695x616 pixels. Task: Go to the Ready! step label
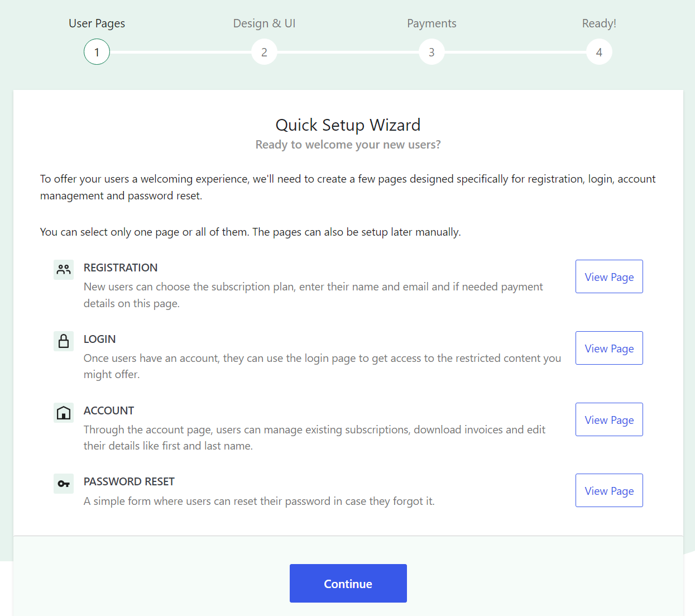[599, 23]
